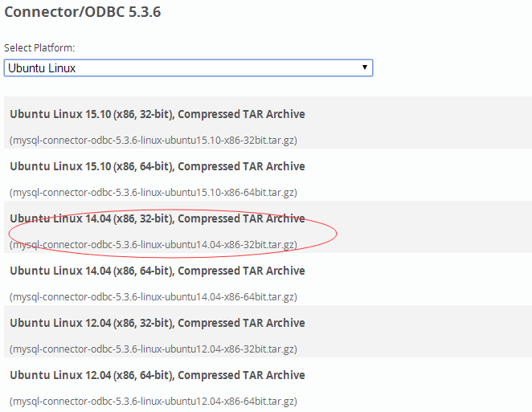Select Ubuntu Linux 14.04 (x86, 32-bit) archive title
The height and width of the screenshot is (412, 532).
tap(158, 218)
